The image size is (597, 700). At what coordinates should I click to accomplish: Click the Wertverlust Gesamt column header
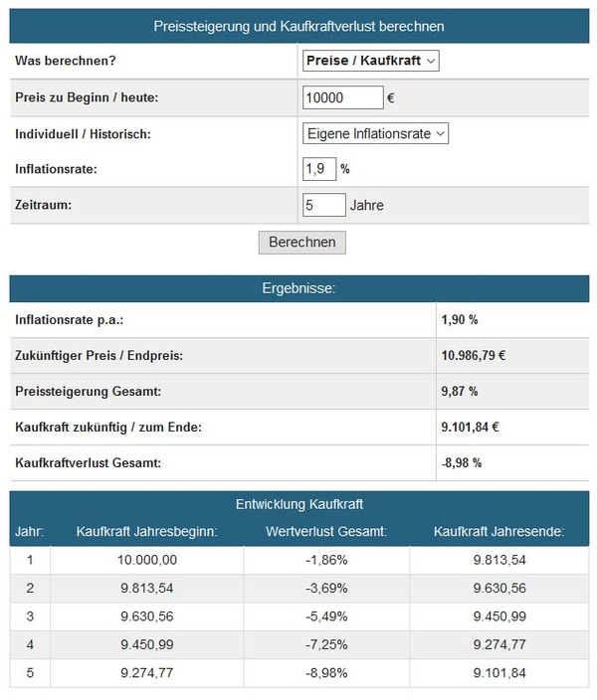coord(326,532)
